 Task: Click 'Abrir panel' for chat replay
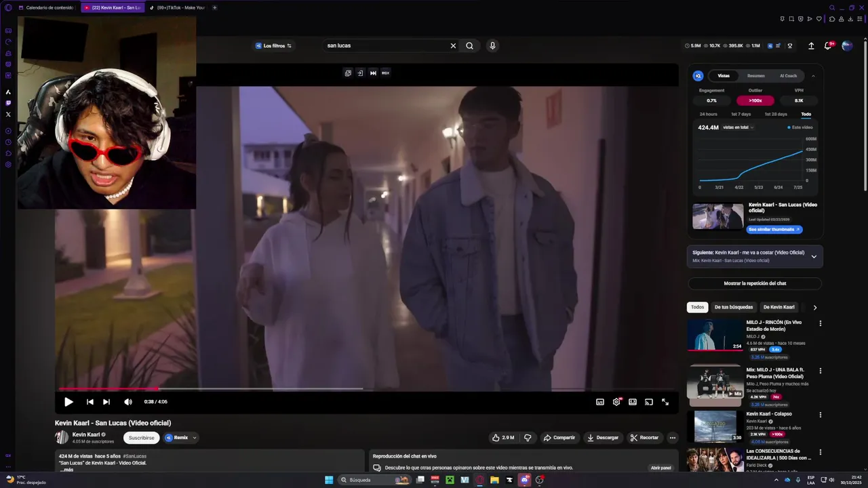click(x=660, y=468)
